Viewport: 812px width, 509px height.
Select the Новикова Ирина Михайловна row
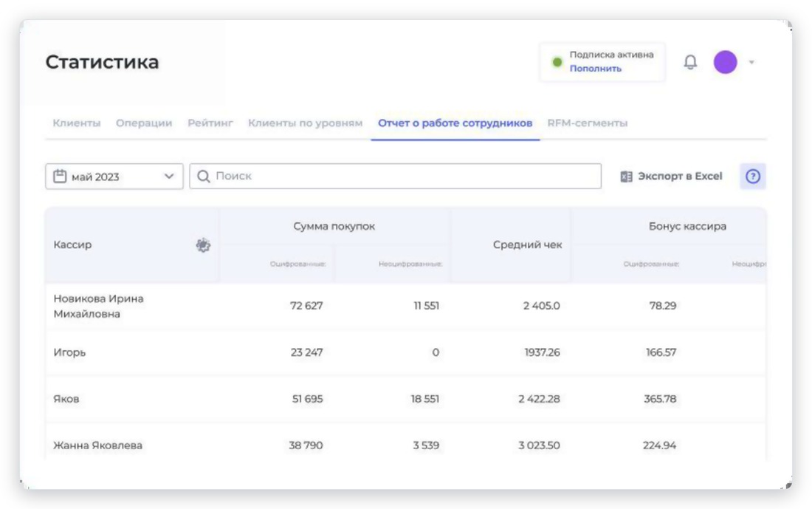(x=405, y=306)
